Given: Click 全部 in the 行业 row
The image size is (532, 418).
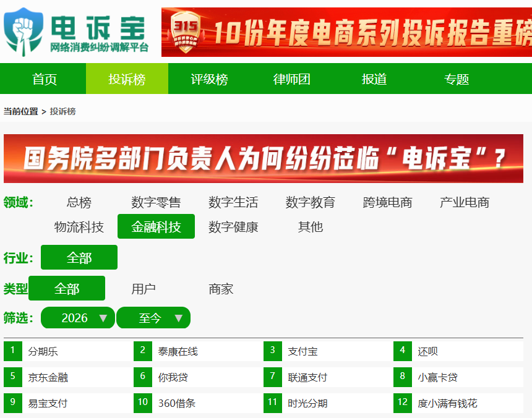Looking at the screenshot, I should pos(79,257).
